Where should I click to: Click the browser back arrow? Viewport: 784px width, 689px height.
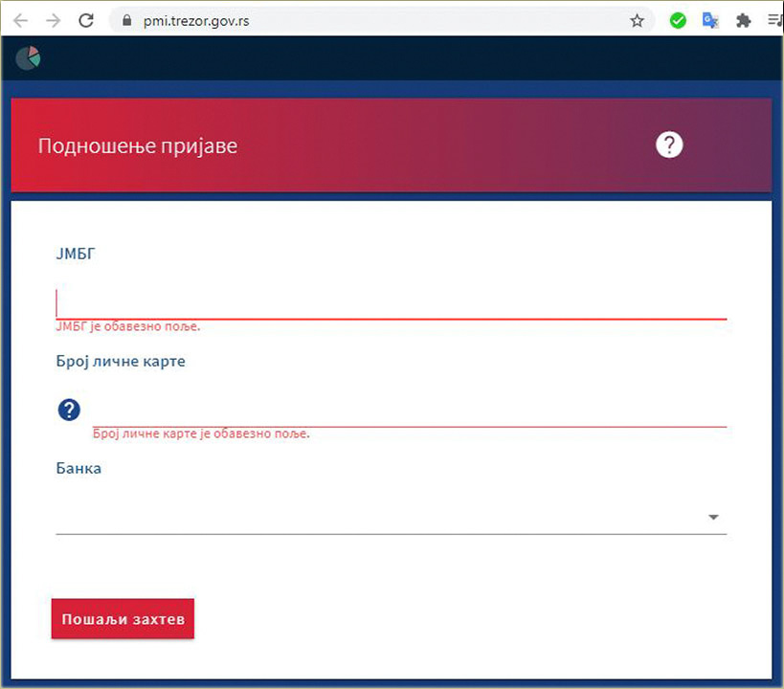coord(20,20)
